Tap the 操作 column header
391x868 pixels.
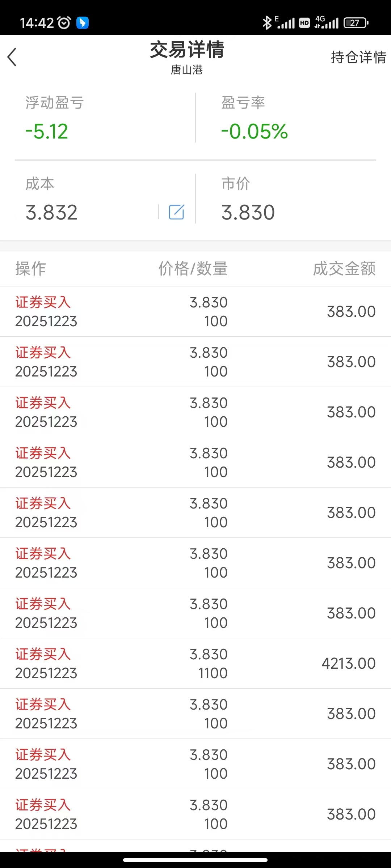click(31, 269)
